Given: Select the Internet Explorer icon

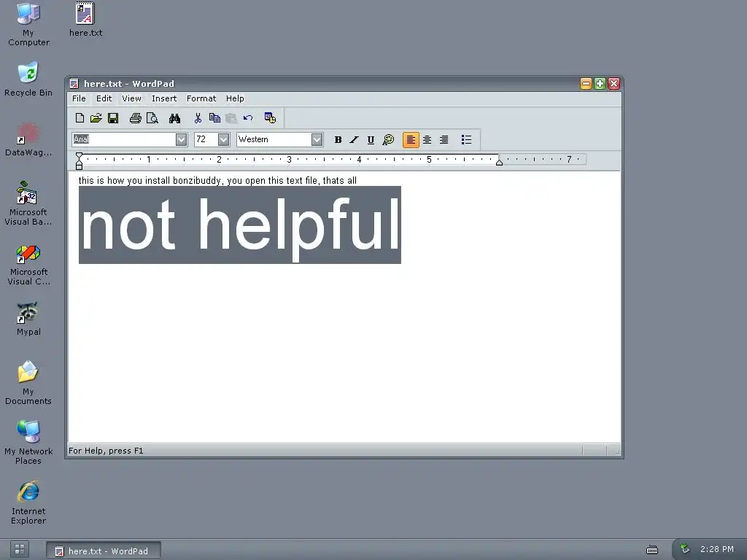Looking at the screenshot, I should [x=28, y=502].
